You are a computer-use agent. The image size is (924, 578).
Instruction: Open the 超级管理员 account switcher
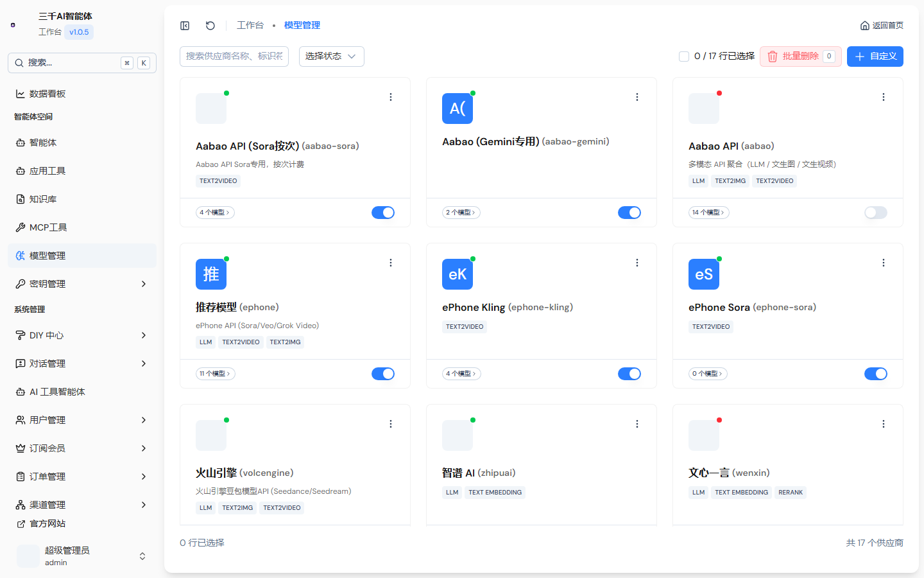tap(82, 556)
